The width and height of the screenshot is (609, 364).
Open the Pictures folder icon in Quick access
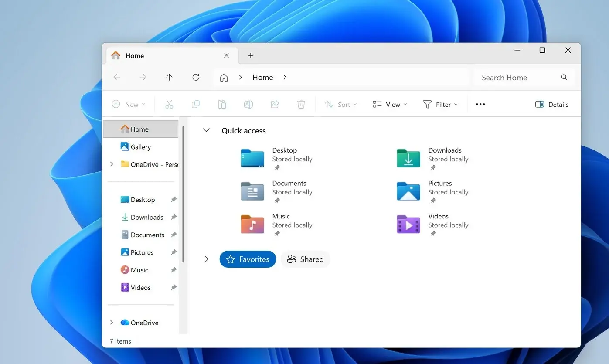[408, 191]
